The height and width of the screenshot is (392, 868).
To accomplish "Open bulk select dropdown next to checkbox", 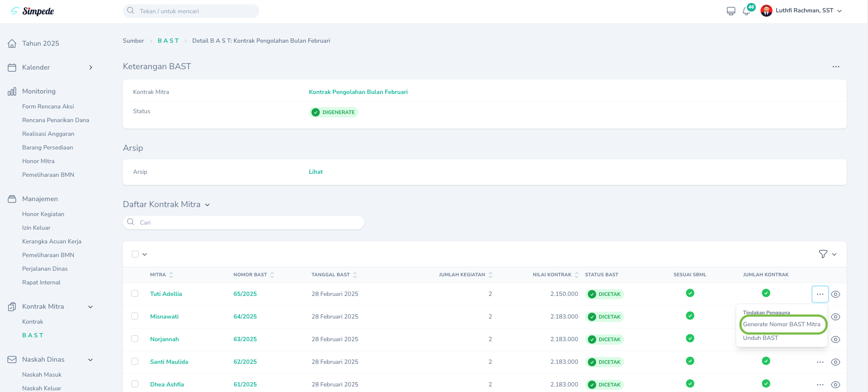I will tap(145, 255).
